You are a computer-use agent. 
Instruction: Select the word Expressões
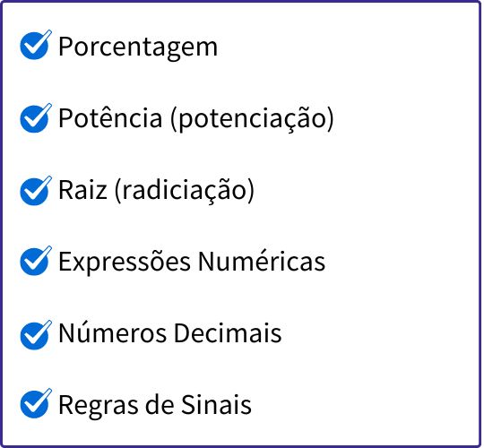(x=125, y=263)
